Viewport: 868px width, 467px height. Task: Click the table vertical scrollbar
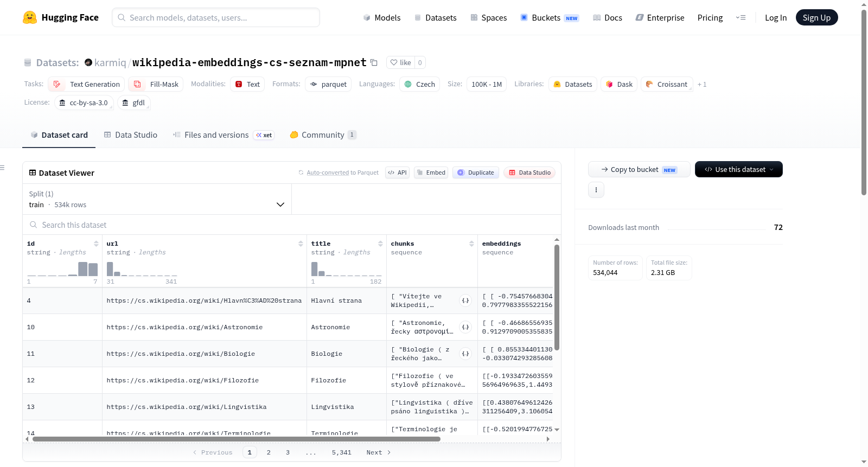pos(557,297)
